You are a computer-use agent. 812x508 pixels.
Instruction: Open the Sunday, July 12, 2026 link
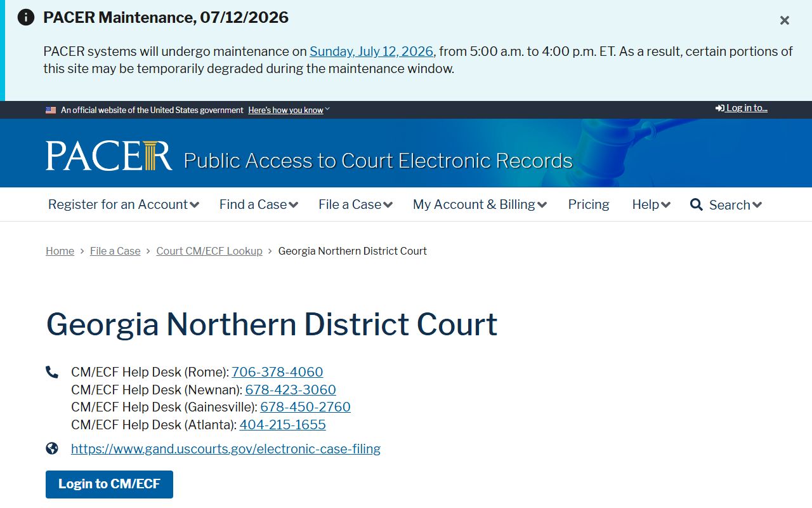point(372,51)
